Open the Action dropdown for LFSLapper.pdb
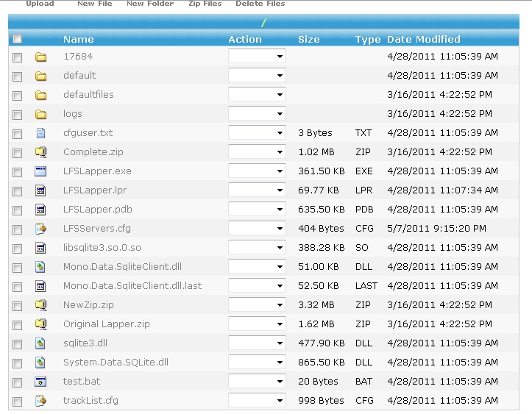Viewport: 532px width, 414px height. [257, 209]
